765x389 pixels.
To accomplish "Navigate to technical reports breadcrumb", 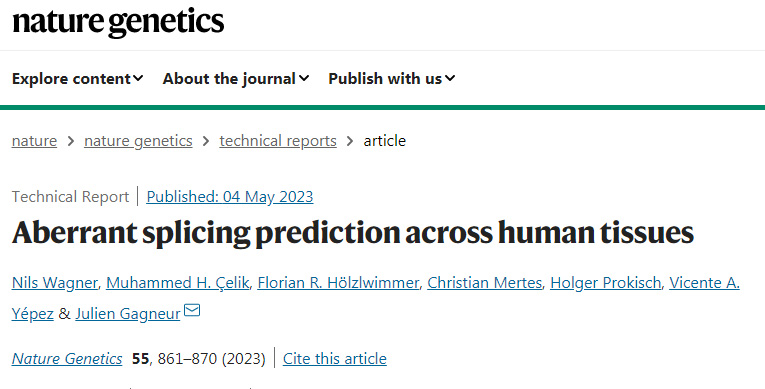I will pyautogui.click(x=278, y=141).
